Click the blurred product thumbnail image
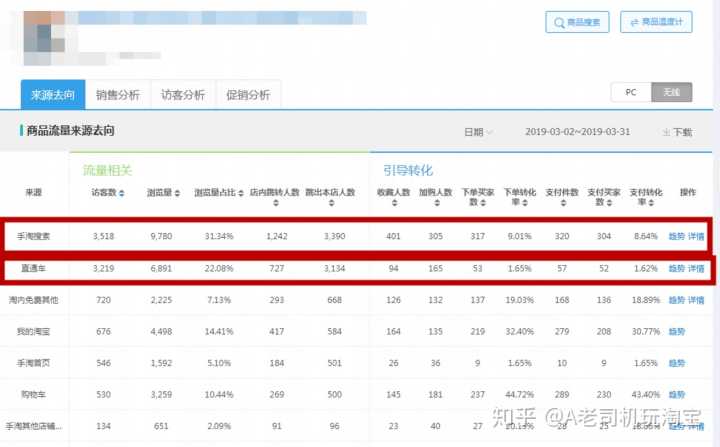 coord(44,38)
